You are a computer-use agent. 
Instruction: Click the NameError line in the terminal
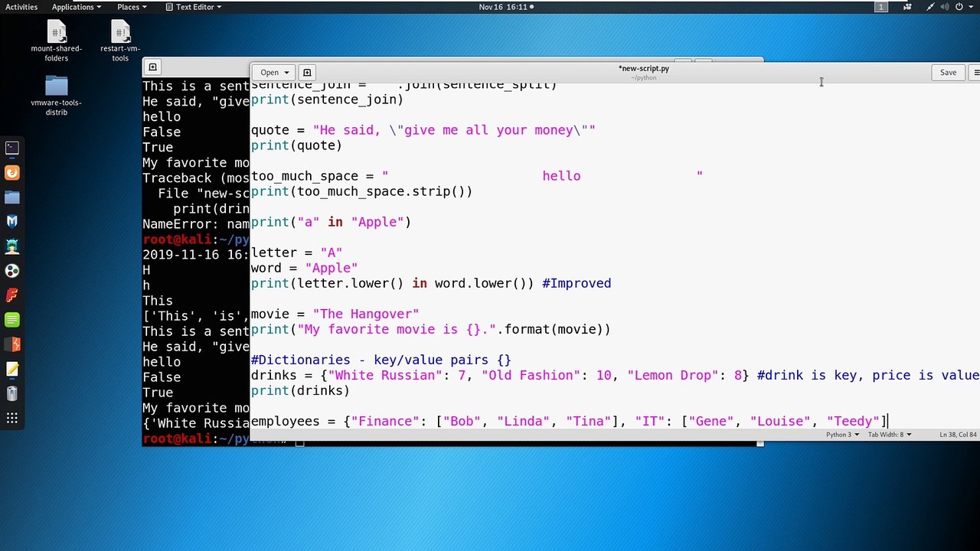click(x=196, y=224)
